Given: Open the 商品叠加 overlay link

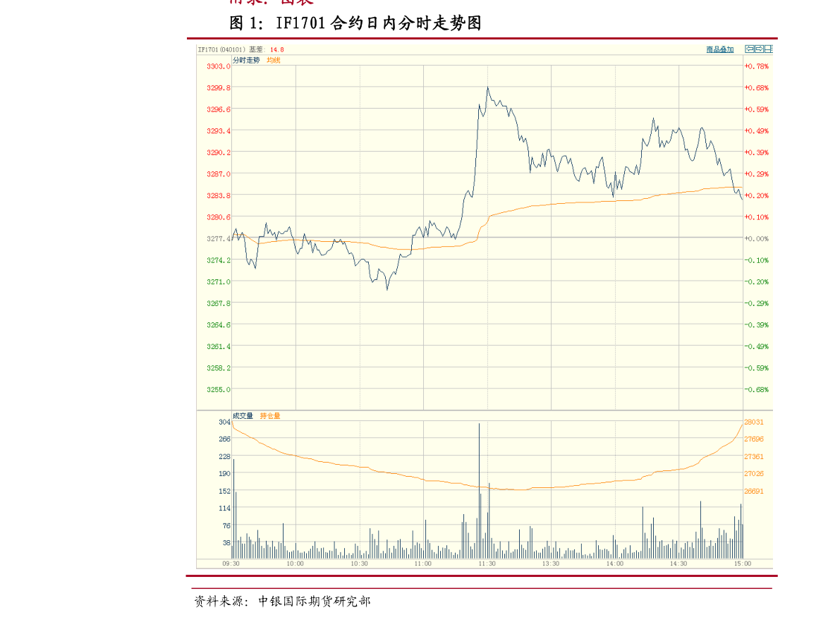Looking at the screenshot, I should coord(719,49).
